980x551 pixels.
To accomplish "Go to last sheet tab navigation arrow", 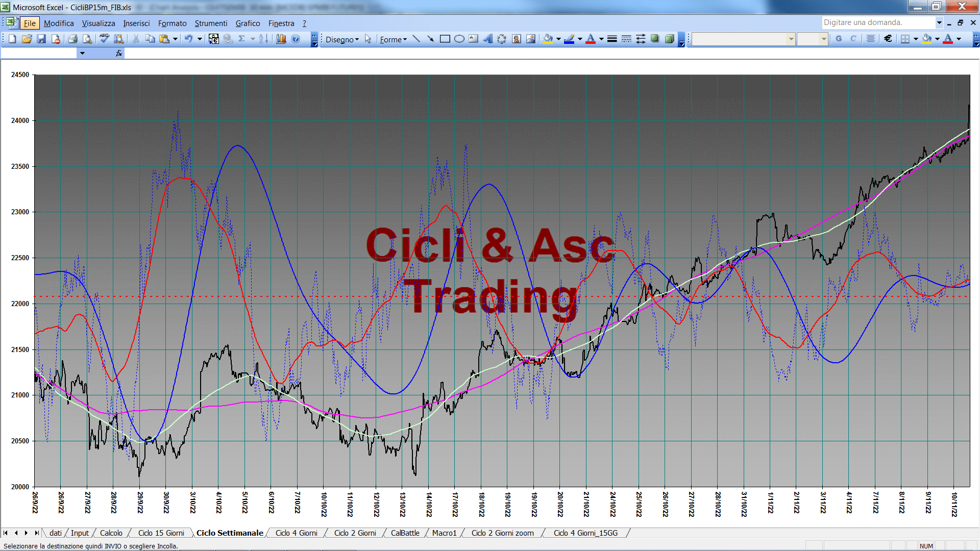I will coord(36,533).
